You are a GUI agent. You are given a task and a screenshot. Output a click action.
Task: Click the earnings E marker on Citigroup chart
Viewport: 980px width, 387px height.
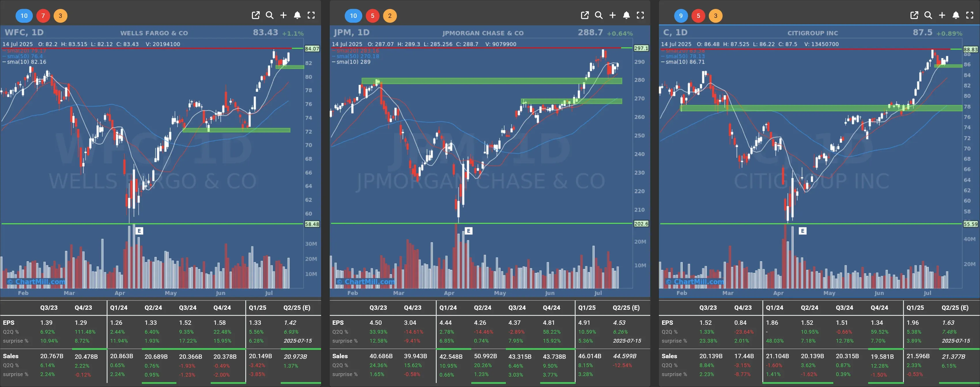click(803, 231)
